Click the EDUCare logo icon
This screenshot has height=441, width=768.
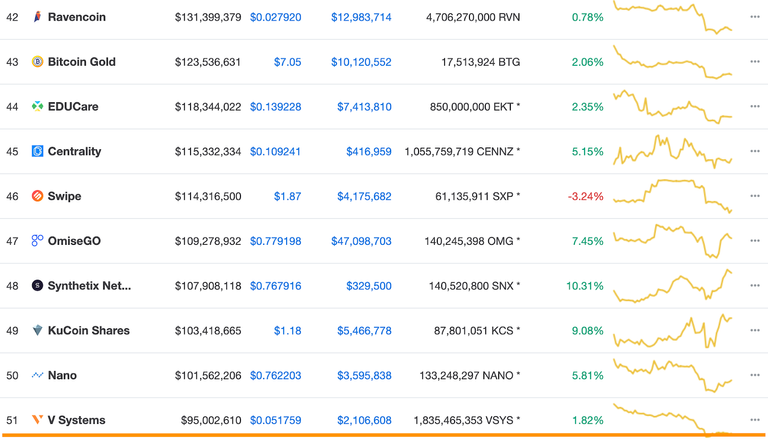tap(37, 106)
